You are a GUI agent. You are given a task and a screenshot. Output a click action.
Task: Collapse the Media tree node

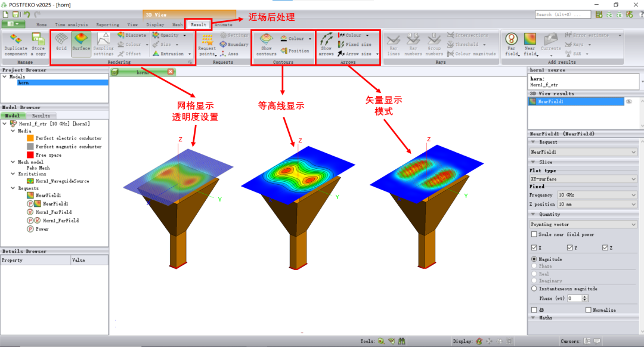pyautogui.click(x=13, y=131)
